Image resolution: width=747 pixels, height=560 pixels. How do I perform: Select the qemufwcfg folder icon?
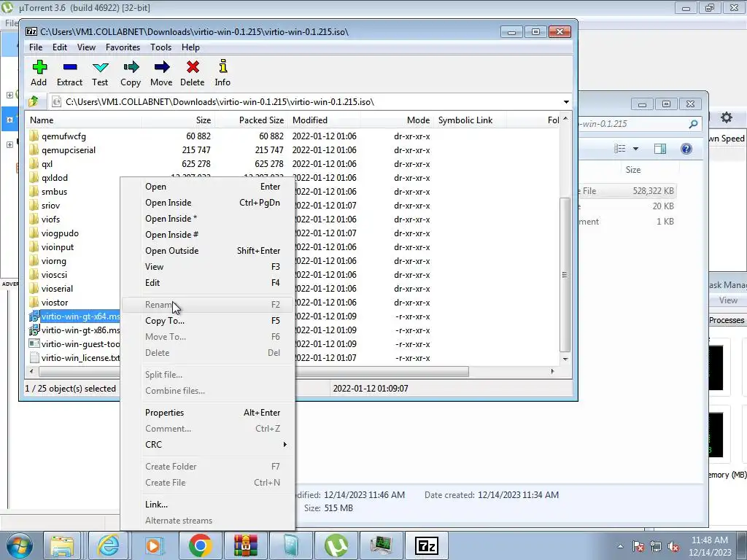[34, 136]
